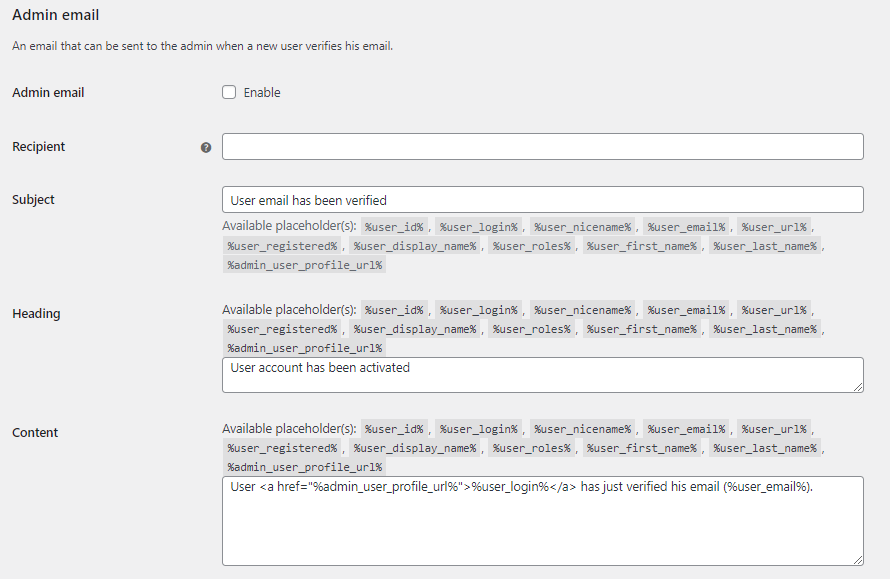Click 'Available placeholder(s):' text in Heading row

tap(289, 310)
